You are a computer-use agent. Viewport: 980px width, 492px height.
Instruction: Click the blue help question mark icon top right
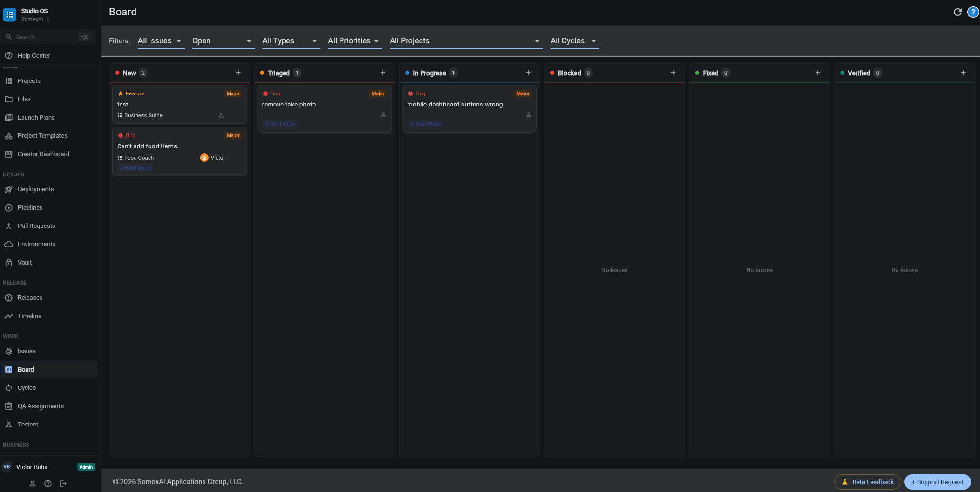(x=973, y=12)
